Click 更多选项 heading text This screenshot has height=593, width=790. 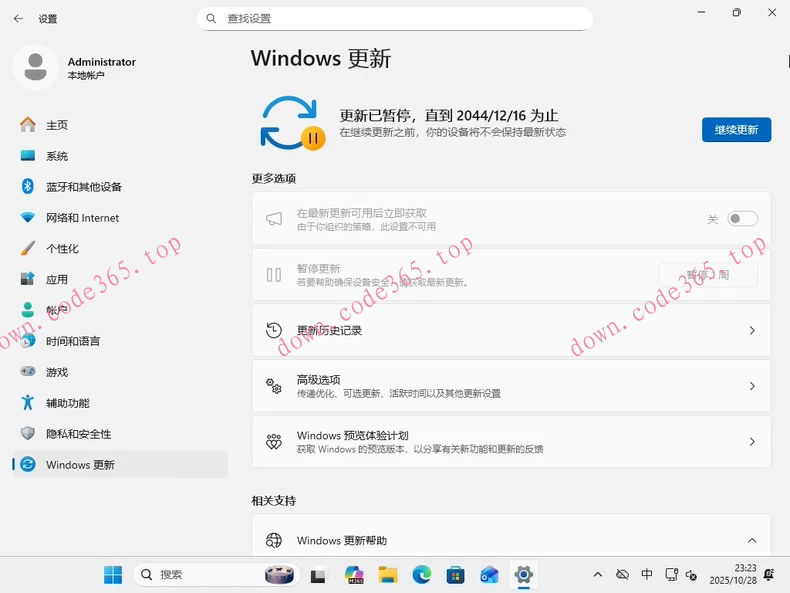[x=274, y=178]
